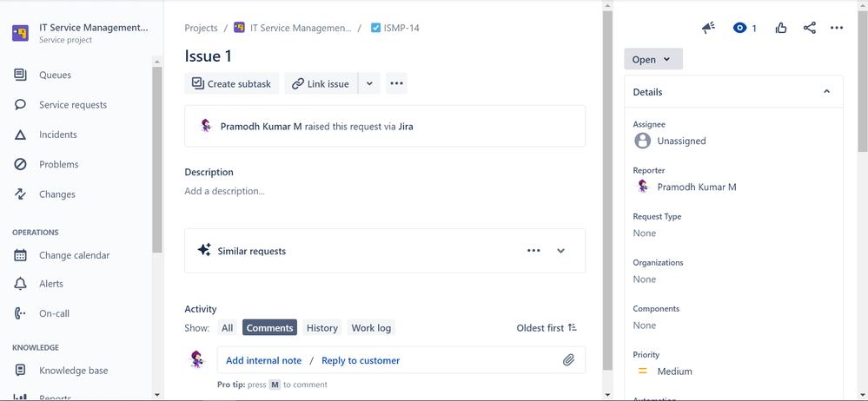868x401 pixels.
Task: Click the Pramodh Kumar M reporter name
Action: 696,187
